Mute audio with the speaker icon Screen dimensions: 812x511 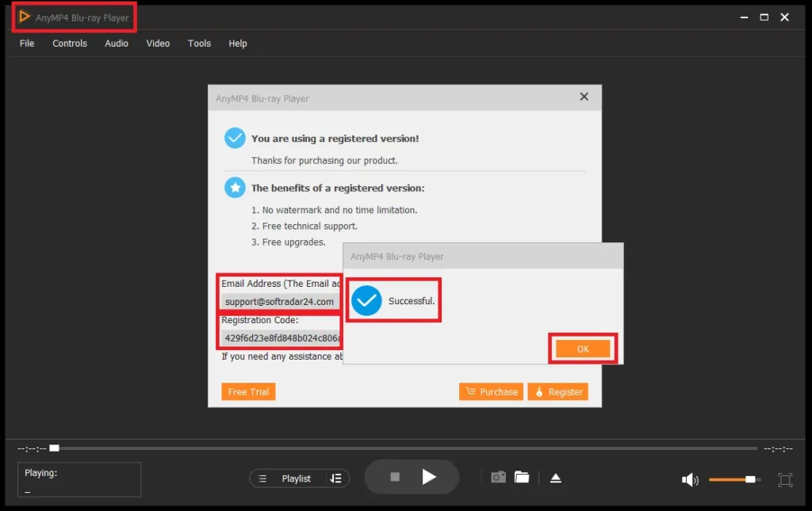pos(690,480)
